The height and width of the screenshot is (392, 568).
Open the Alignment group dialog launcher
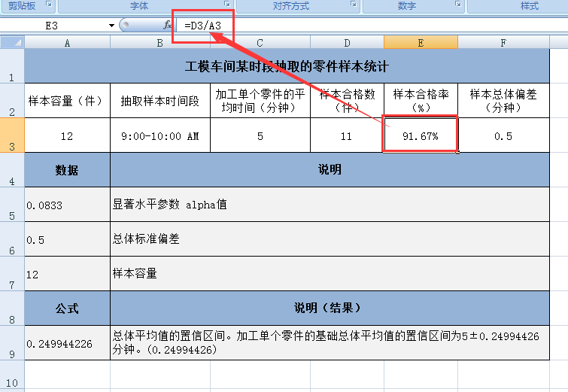tap(353, 4)
